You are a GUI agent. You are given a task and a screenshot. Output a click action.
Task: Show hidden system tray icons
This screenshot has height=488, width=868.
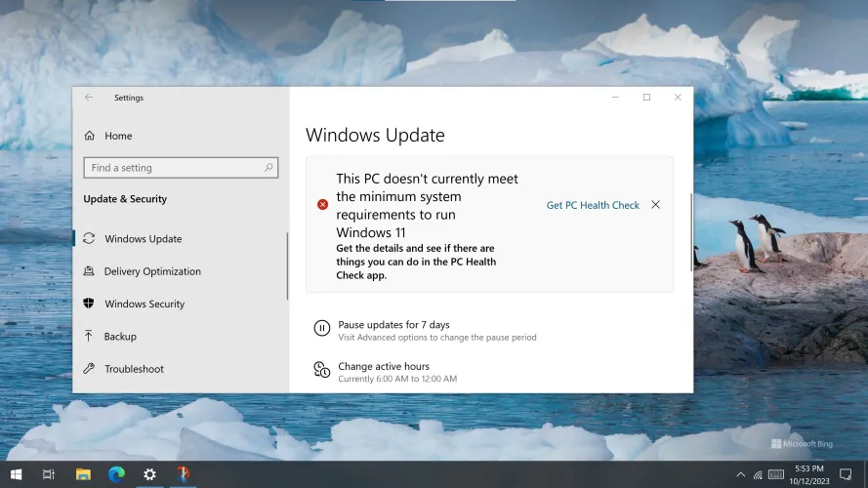(741, 474)
